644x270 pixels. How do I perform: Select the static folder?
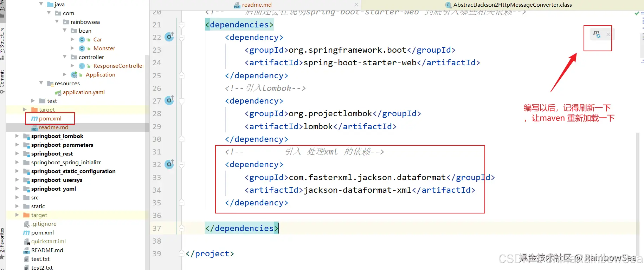38,206
